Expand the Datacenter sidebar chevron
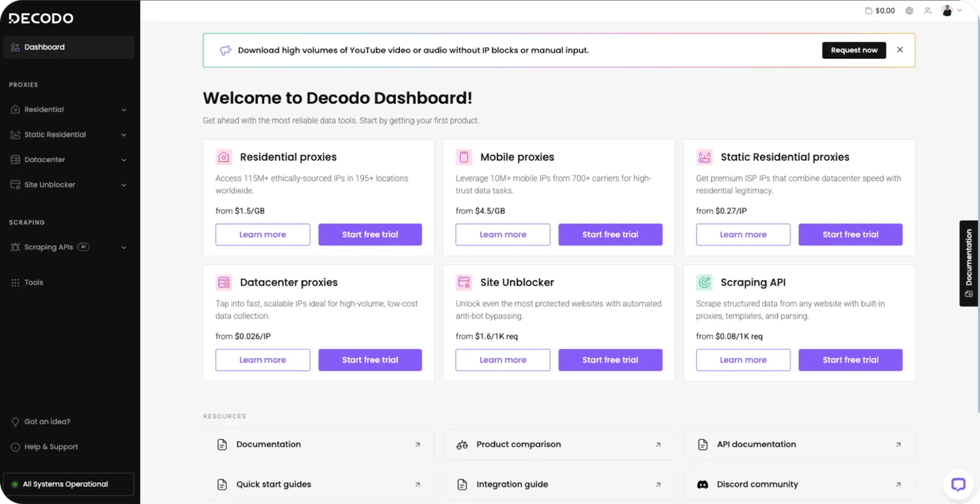Screen dimensions: 980x504 coord(124,160)
